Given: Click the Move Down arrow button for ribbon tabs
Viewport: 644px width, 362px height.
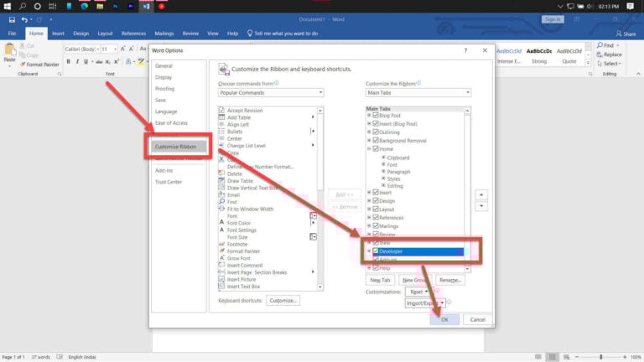Looking at the screenshot, I should tap(481, 206).
